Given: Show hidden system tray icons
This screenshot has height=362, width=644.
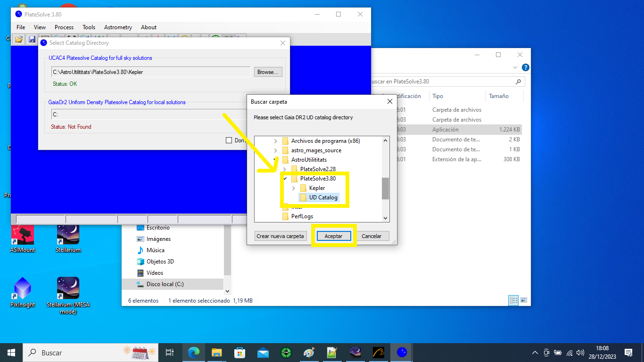Looking at the screenshot, I should (535, 353).
